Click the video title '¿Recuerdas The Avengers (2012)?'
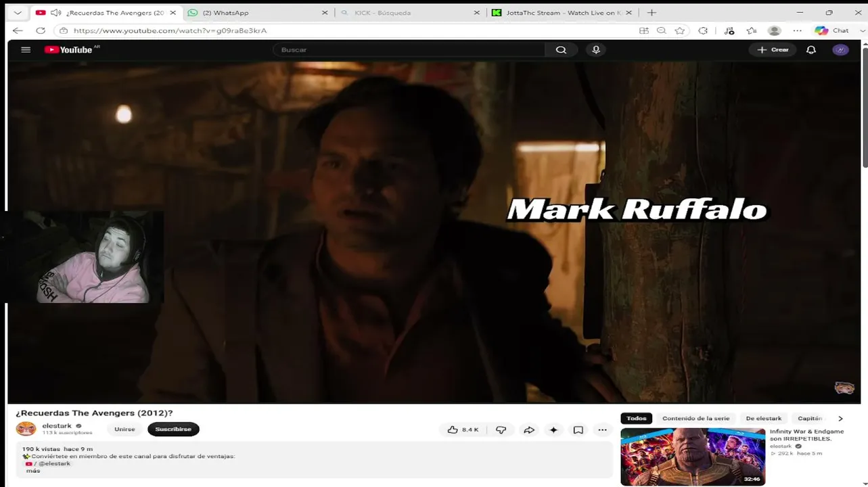Screen dimensions: 868x487 coord(94,413)
